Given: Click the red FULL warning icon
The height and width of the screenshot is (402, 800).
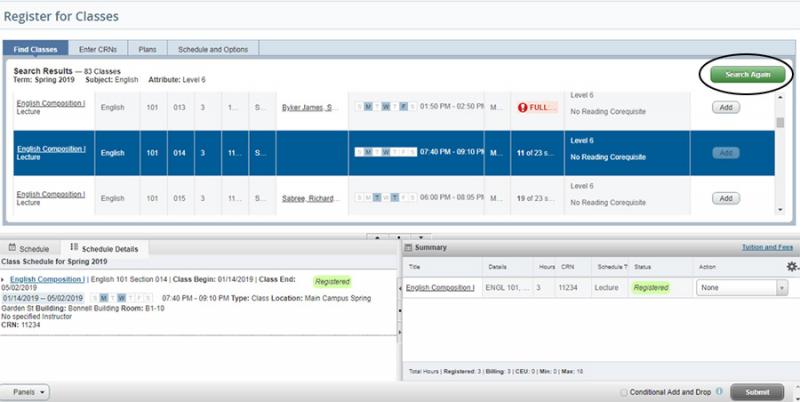Looking at the screenshot, I should [x=523, y=107].
